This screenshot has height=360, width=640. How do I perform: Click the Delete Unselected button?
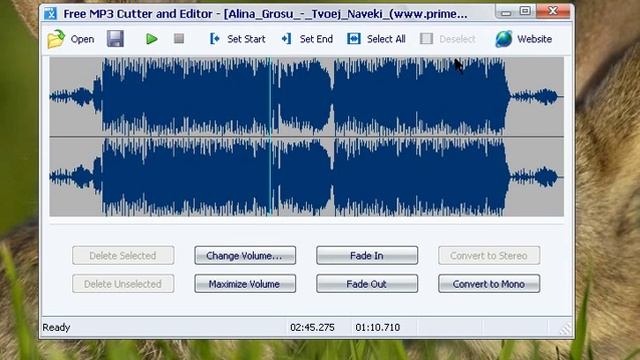click(x=123, y=284)
